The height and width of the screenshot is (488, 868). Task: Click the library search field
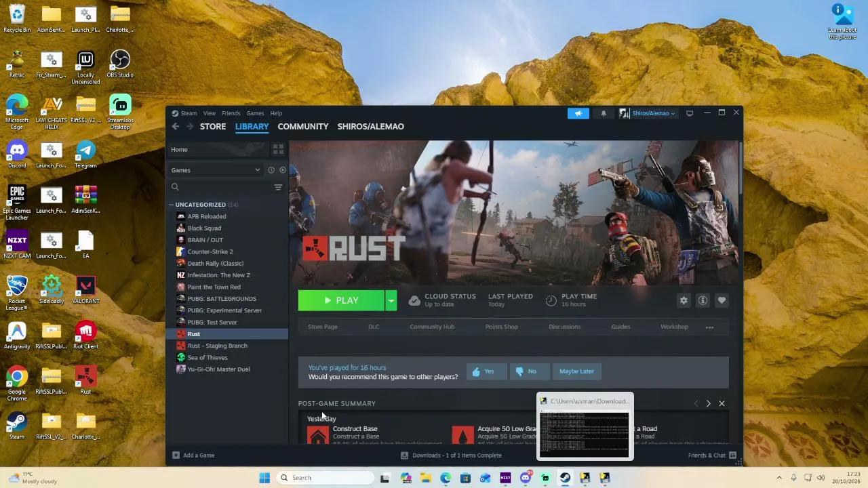click(x=220, y=187)
